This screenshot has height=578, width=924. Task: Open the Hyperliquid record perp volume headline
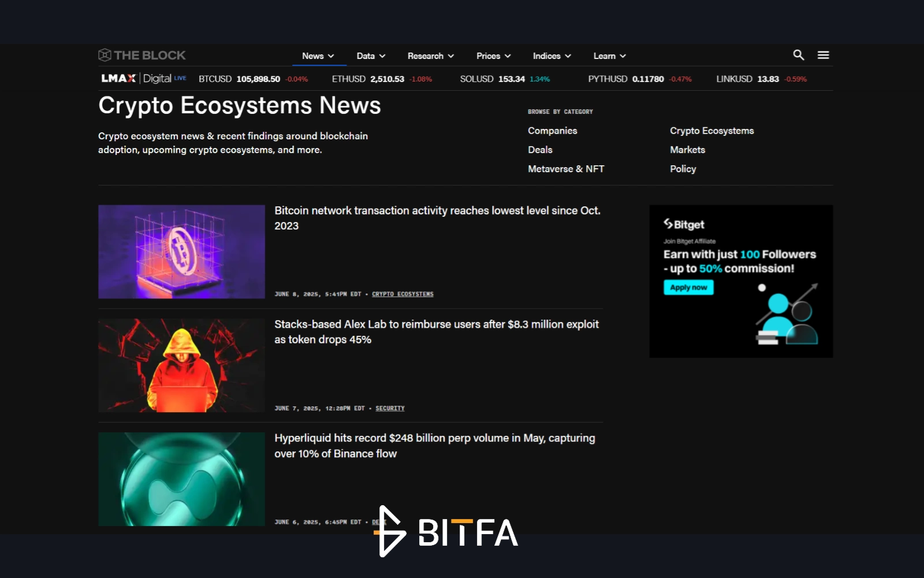[435, 446]
